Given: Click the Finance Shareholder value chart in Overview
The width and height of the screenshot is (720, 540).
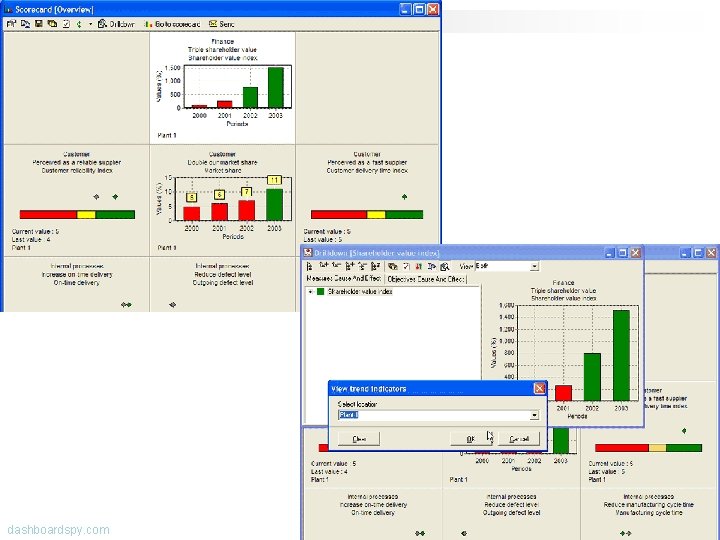Looking at the screenshot, I should [x=222, y=88].
